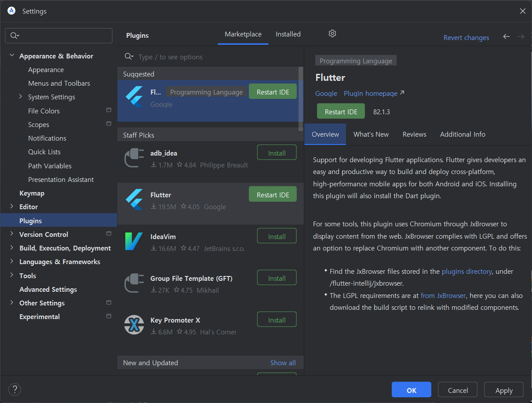This screenshot has width=532, height=403.
Task: Open the Plugin homepage link
Action: [374, 94]
